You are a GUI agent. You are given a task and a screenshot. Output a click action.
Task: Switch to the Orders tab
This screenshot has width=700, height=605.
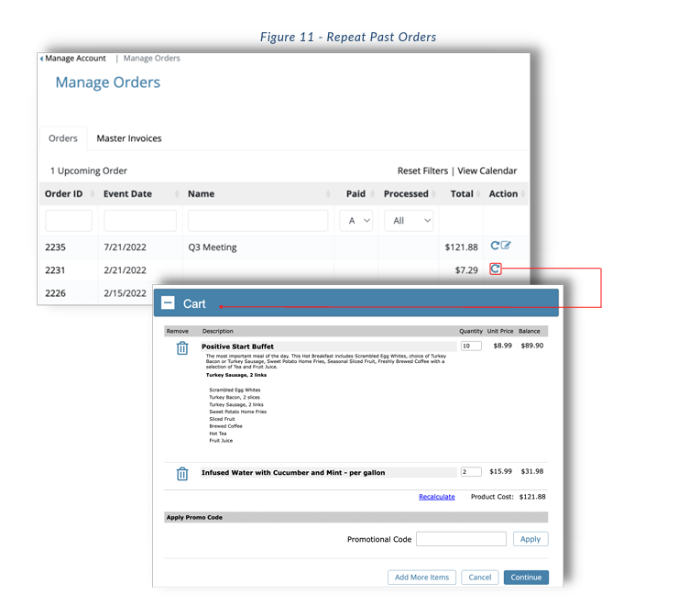[63, 138]
